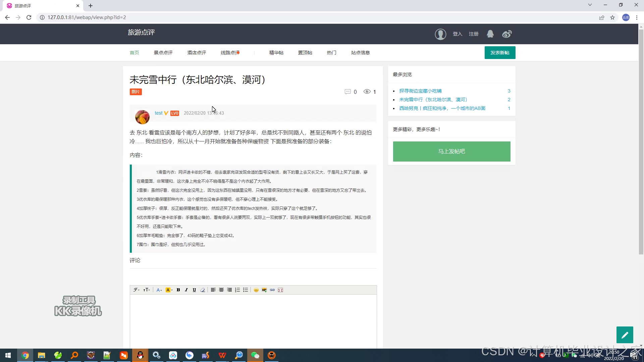
Task: Click the 发表新帖 button
Action: pyautogui.click(x=500, y=53)
